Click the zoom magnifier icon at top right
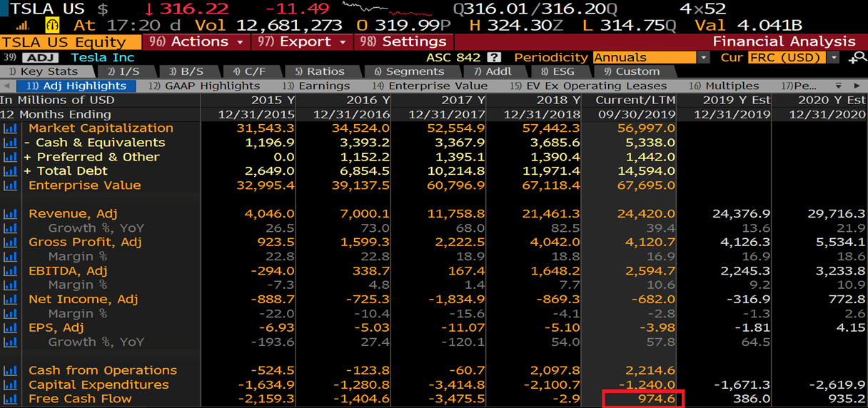 [857, 58]
